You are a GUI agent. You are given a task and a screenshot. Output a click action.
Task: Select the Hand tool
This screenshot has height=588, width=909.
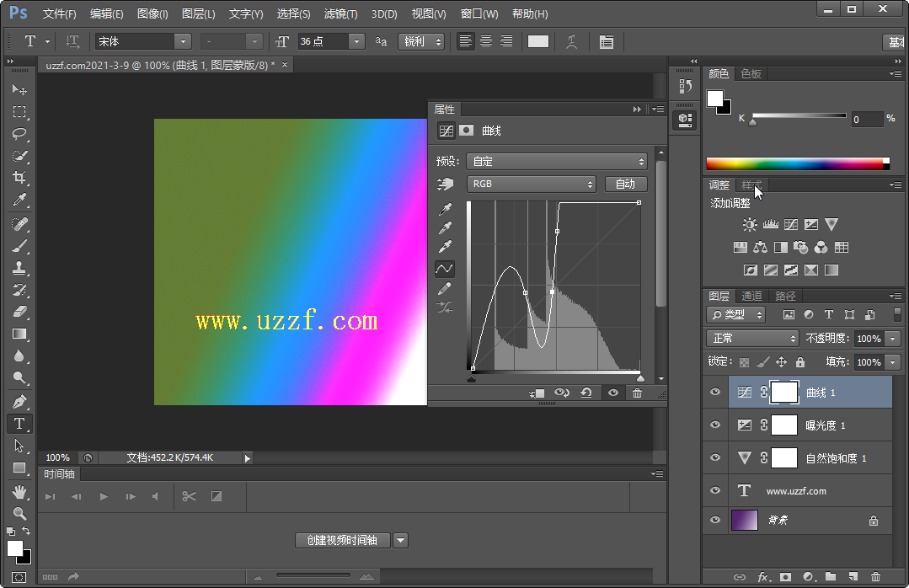coord(19,492)
